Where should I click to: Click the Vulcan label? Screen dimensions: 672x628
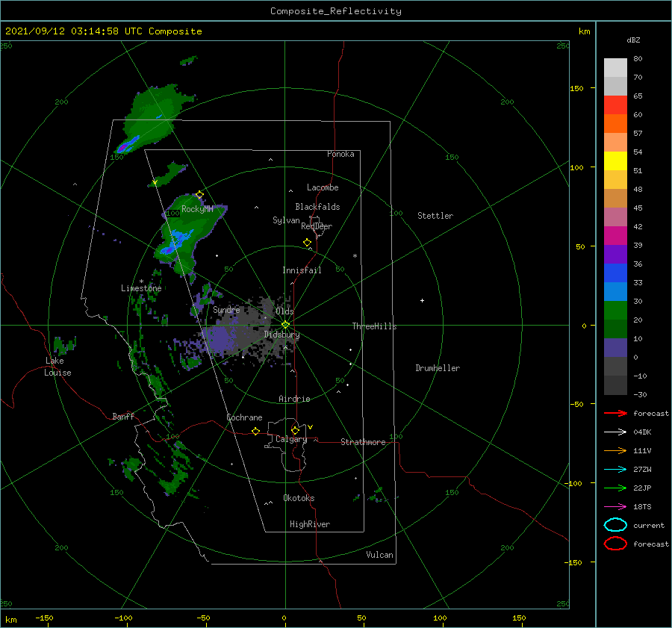point(379,555)
